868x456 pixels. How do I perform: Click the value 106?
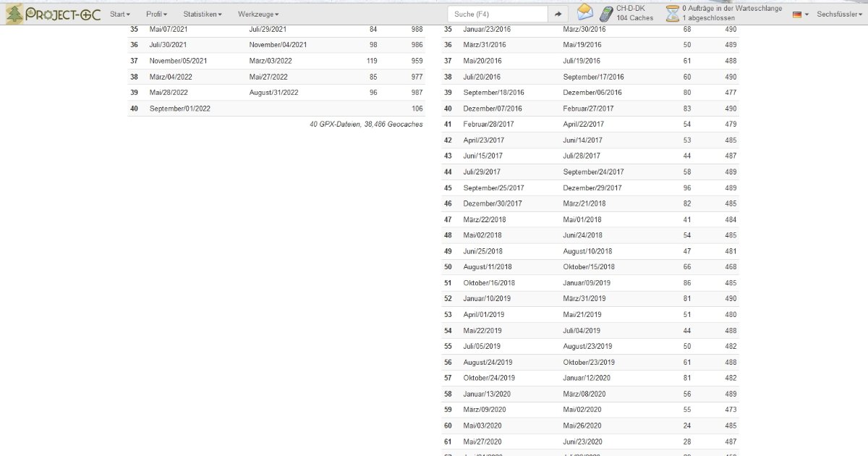coord(417,109)
